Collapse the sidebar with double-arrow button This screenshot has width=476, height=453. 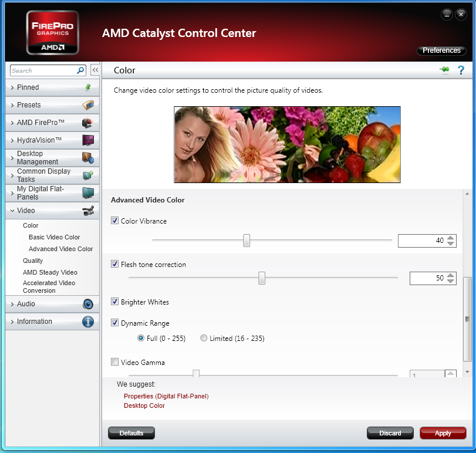[95, 70]
